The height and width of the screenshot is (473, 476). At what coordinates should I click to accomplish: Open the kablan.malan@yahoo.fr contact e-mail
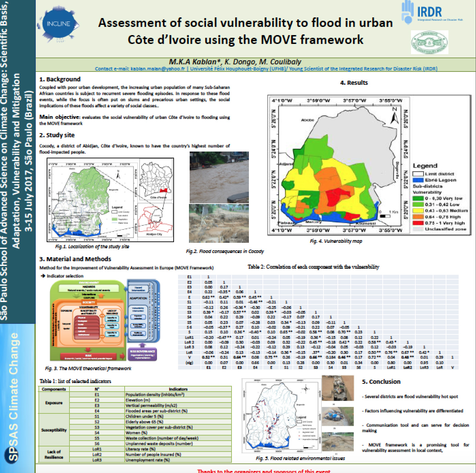coord(158,69)
